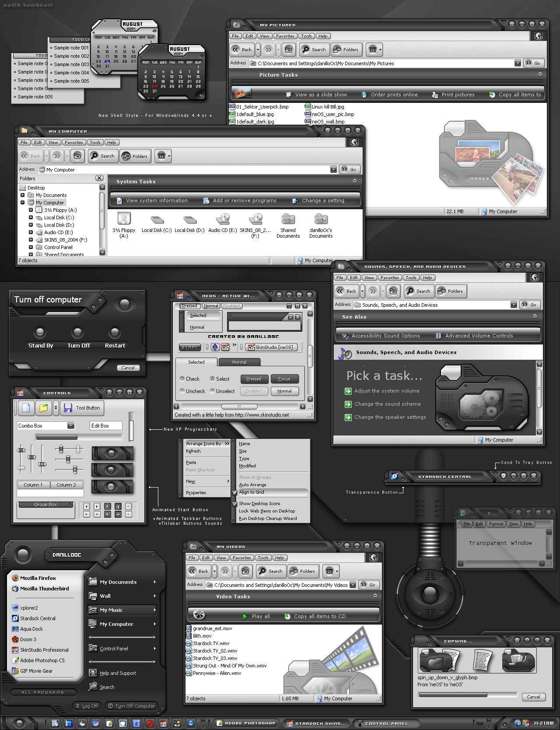Open the Tools menu in My Computer window
The image size is (560, 730).
point(95,142)
